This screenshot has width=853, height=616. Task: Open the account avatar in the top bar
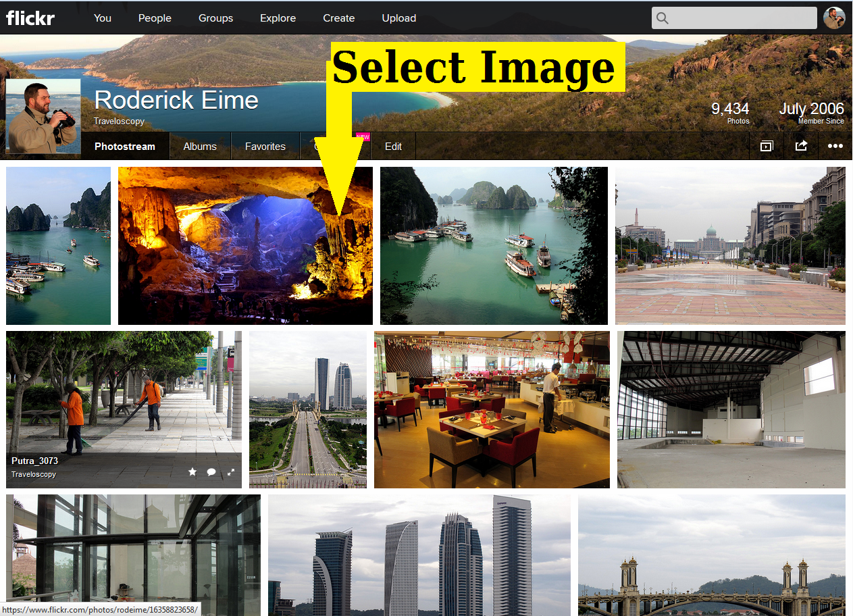834,18
